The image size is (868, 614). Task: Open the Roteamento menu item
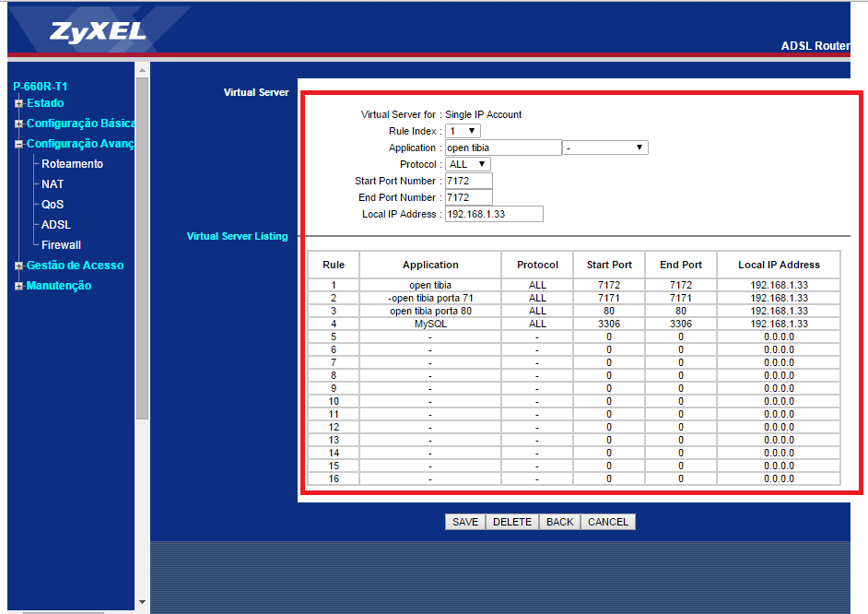pos(72,164)
